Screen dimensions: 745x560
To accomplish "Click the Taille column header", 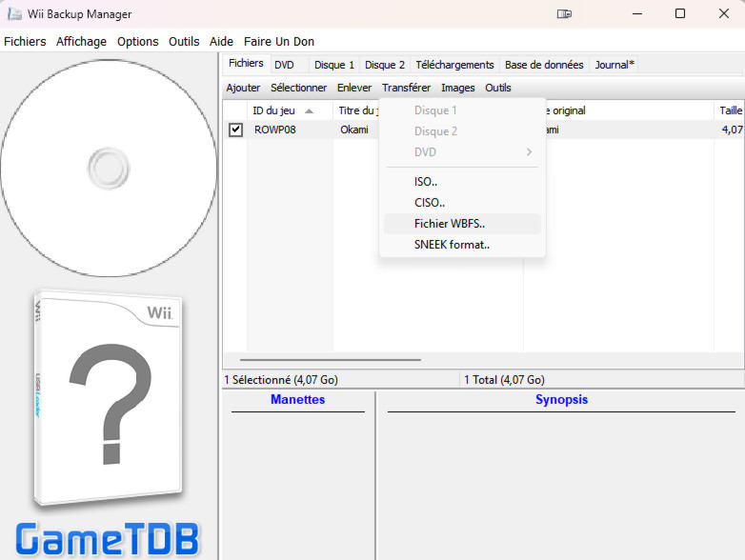I will tap(730, 110).
